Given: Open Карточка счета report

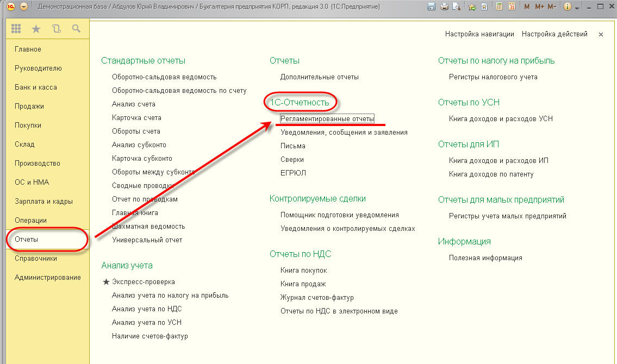Looking at the screenshot, I should tap(136, 118).
